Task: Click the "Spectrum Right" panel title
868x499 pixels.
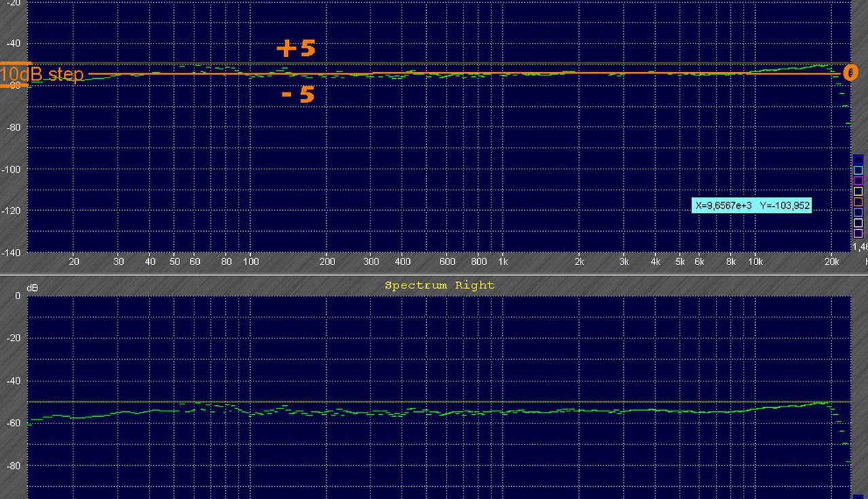Action: coord(439,286)
